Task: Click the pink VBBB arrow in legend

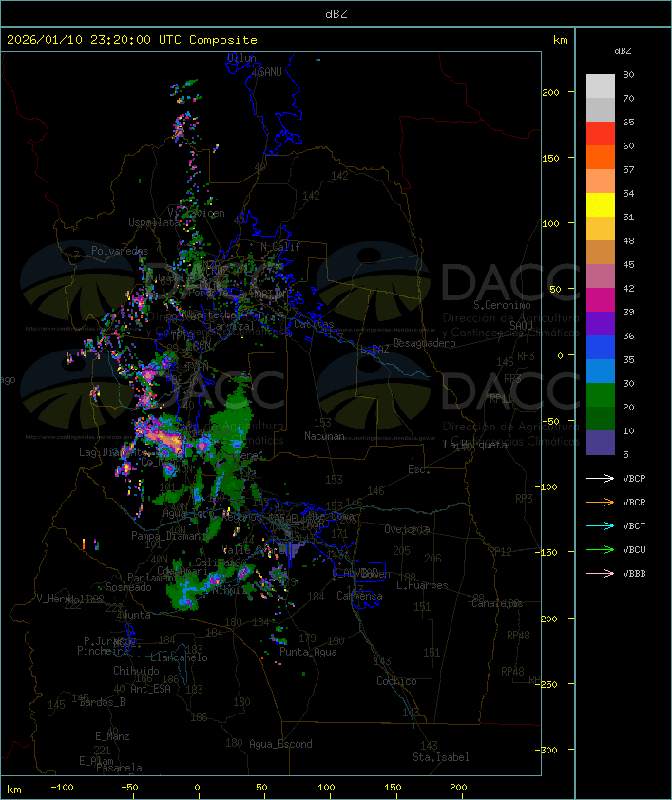Action: pos(600,573)
